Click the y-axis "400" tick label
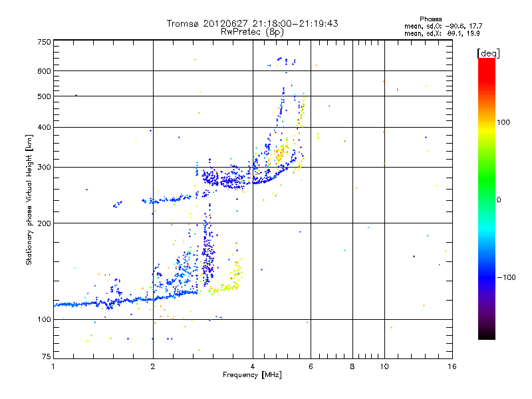Image resolution: width=532 pixels, height=399 pixels. pyautogui.click(x=44, y=128)
